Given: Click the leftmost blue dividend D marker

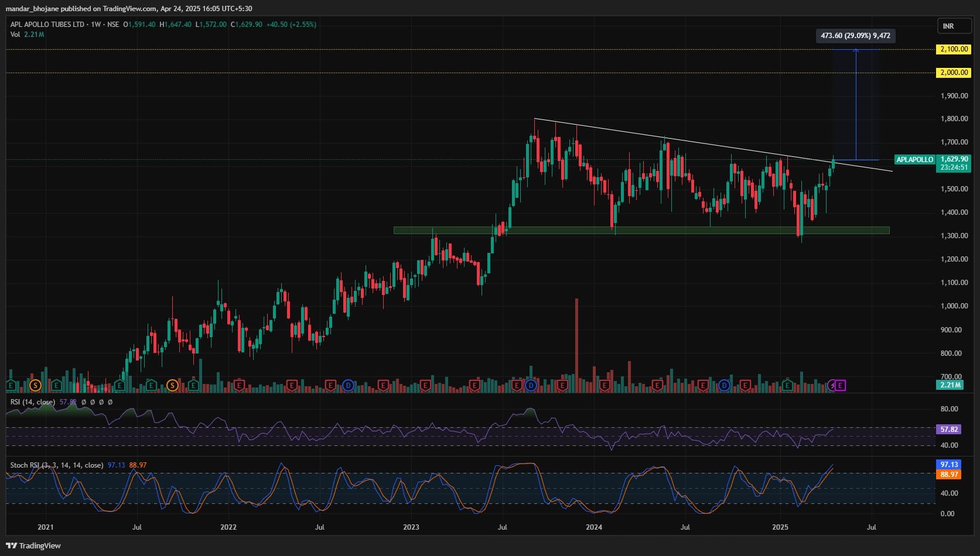Looking at the screenshot, I should (348, 385).
